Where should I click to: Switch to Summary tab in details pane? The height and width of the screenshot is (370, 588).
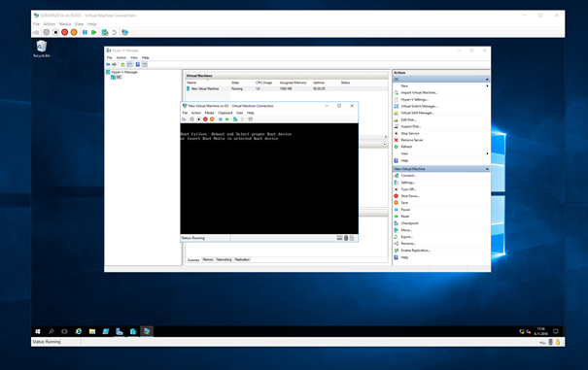click(x=193, y=260)
